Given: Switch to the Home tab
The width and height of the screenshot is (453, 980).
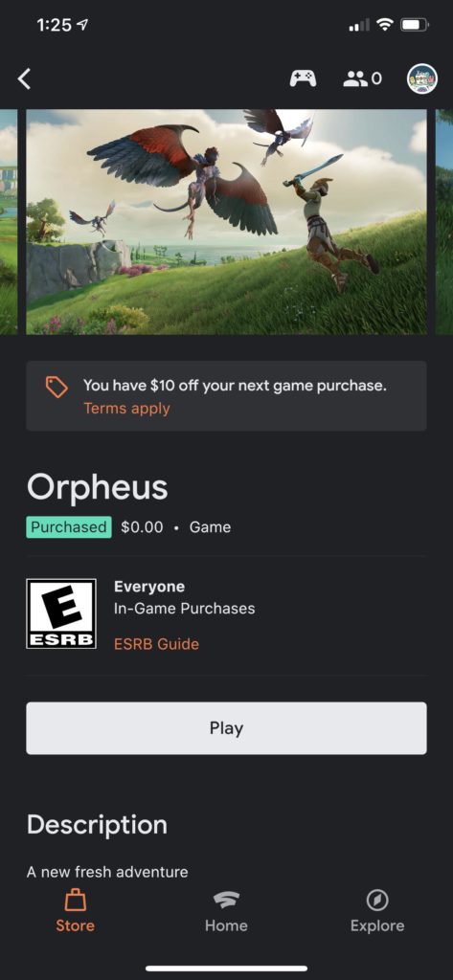Looking at the screenshot, I should (x=226, y=911).
